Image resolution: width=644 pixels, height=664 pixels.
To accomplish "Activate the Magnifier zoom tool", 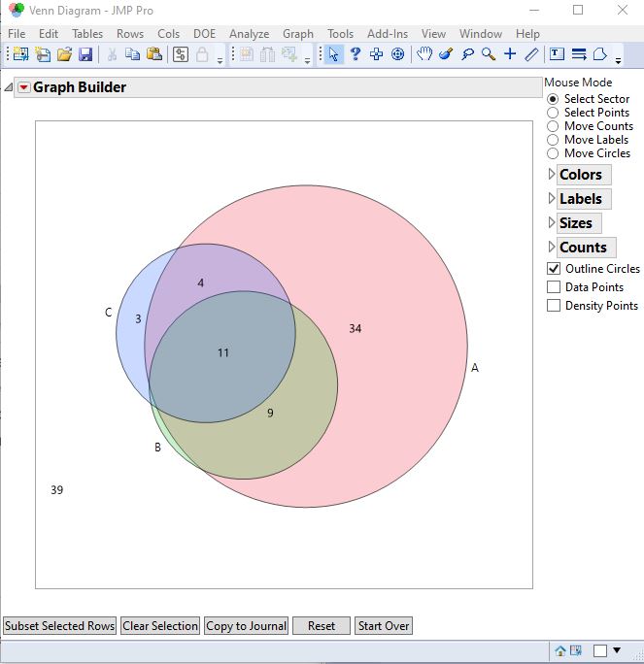I will click(489, 54).
